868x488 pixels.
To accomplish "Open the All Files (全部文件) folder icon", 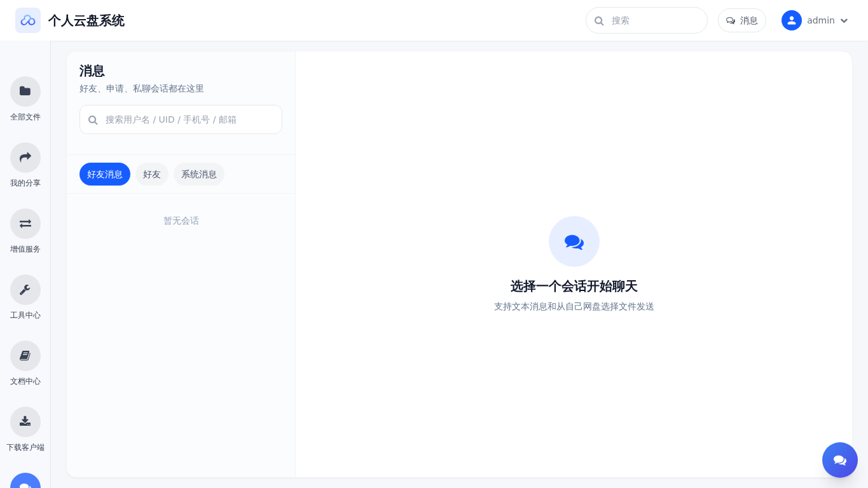I will tap(25, 91).
